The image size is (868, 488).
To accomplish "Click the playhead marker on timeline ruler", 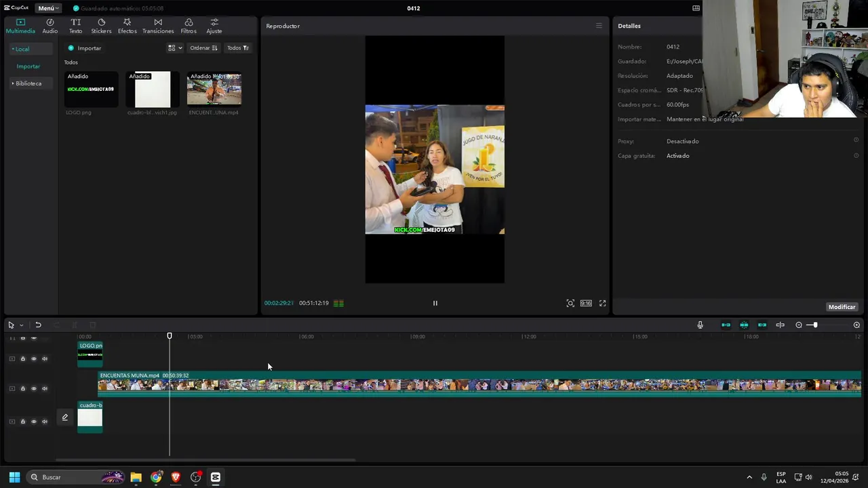I will [x=170, y=335].
